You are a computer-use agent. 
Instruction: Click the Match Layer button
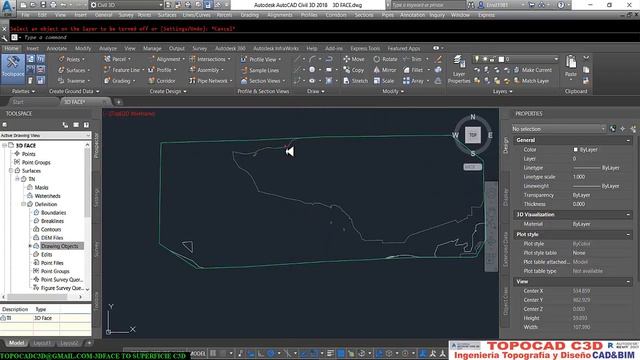click(x=531, y=81)
